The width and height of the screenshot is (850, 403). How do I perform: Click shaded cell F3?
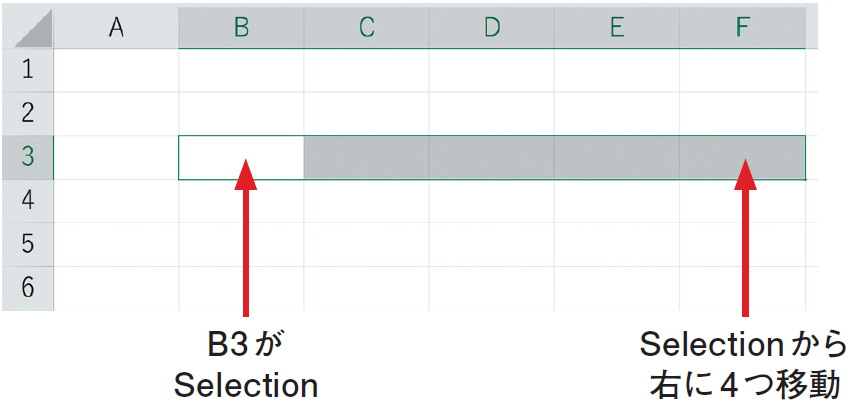743,157
